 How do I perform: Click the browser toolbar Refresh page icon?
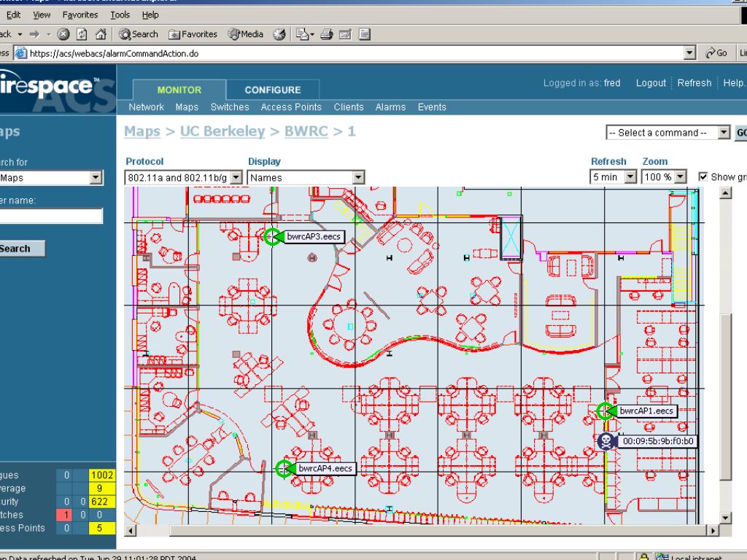(82, 34)
